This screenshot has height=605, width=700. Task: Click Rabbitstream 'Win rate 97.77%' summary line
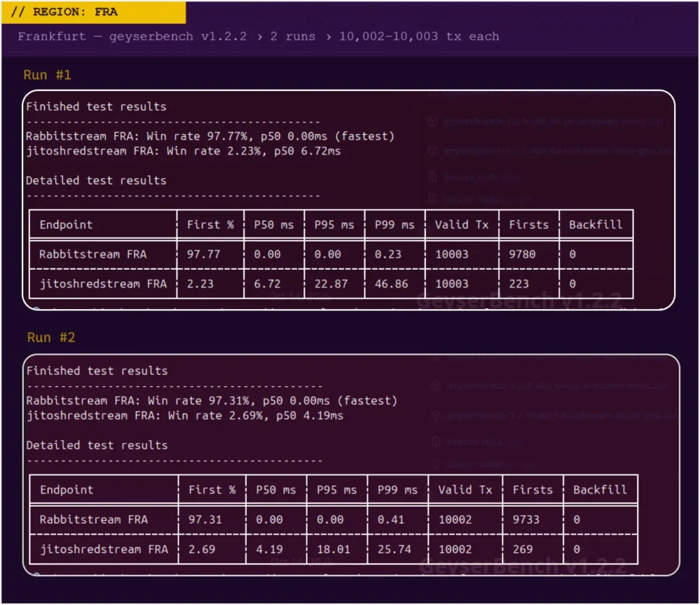[x=211, y=136]
